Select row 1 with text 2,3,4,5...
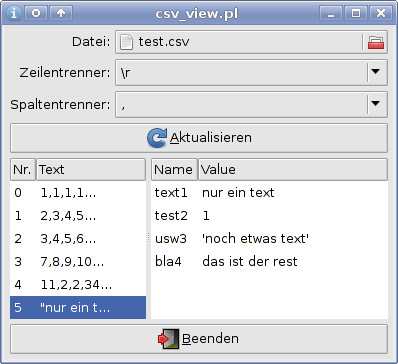Screen dimensions: 398x364 click(x=78, y=216)
